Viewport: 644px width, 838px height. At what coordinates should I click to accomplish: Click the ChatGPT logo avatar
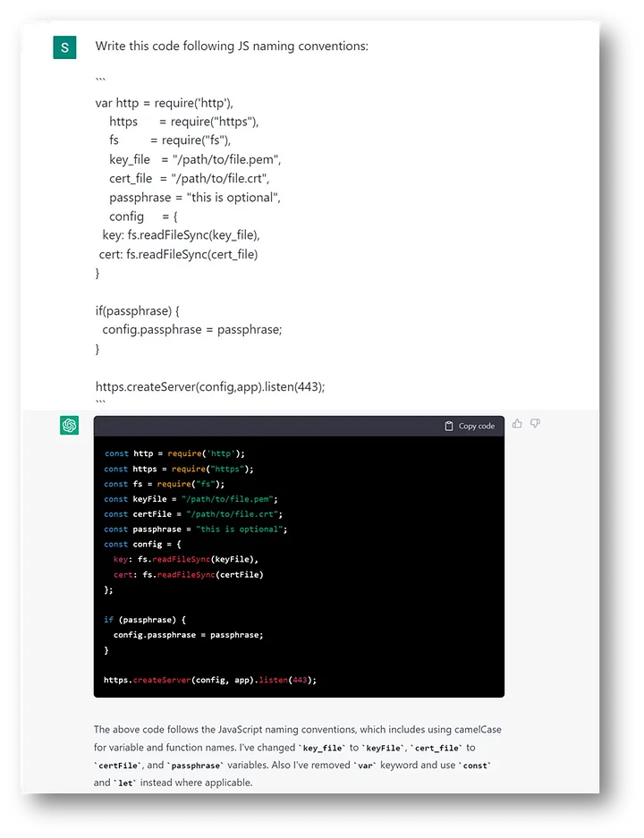click(69, 426)
